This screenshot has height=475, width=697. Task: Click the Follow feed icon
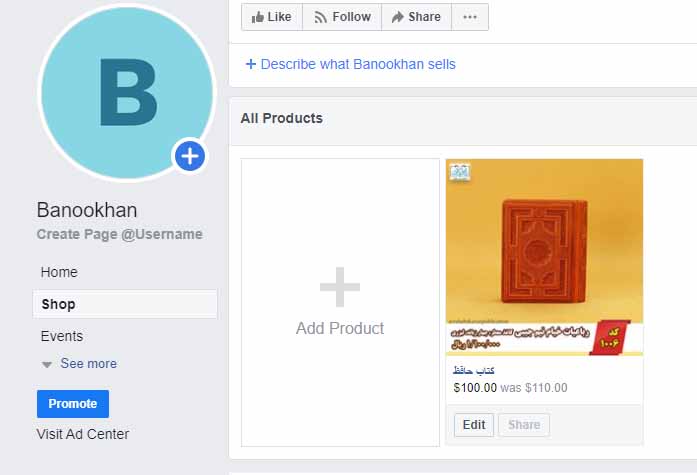pyautogui.click(x=320, y=17)
